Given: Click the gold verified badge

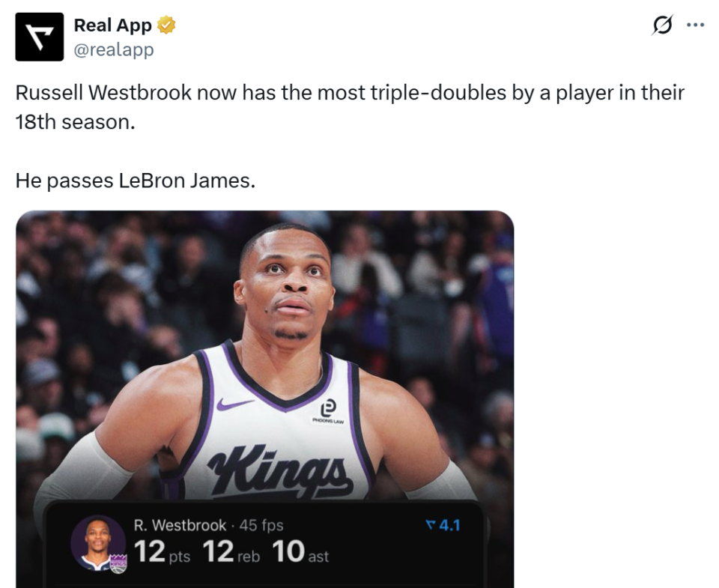Looking at the screenshot, I should [x=166, y=25].
